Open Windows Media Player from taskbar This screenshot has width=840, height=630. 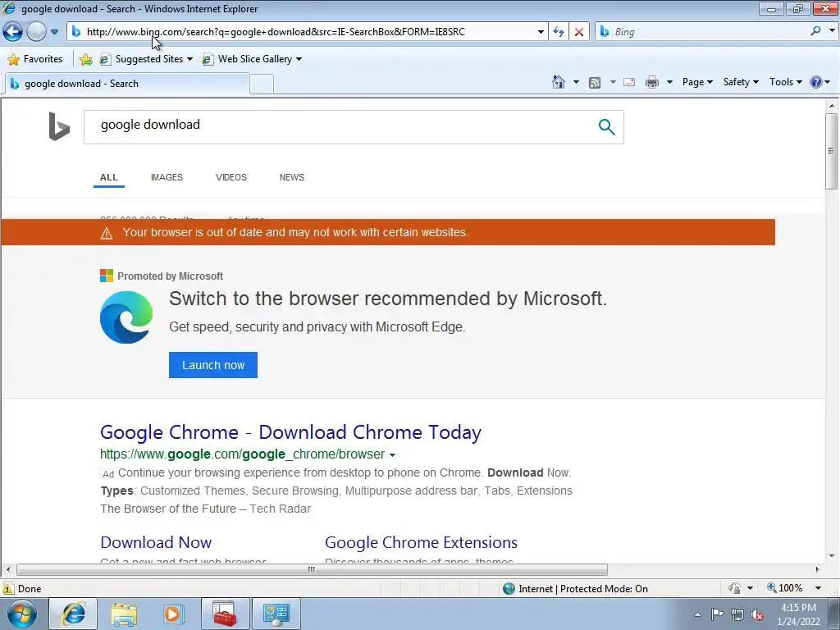point(173,614)
